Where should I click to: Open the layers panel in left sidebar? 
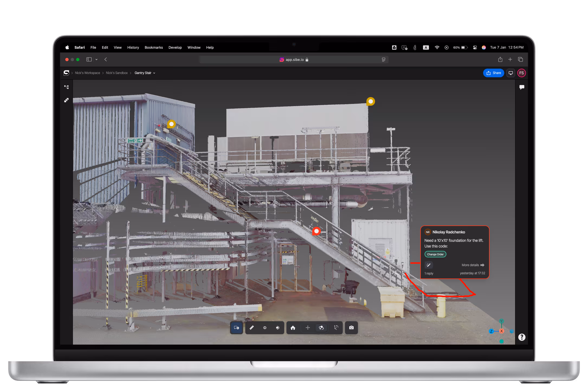pos(66,100)
